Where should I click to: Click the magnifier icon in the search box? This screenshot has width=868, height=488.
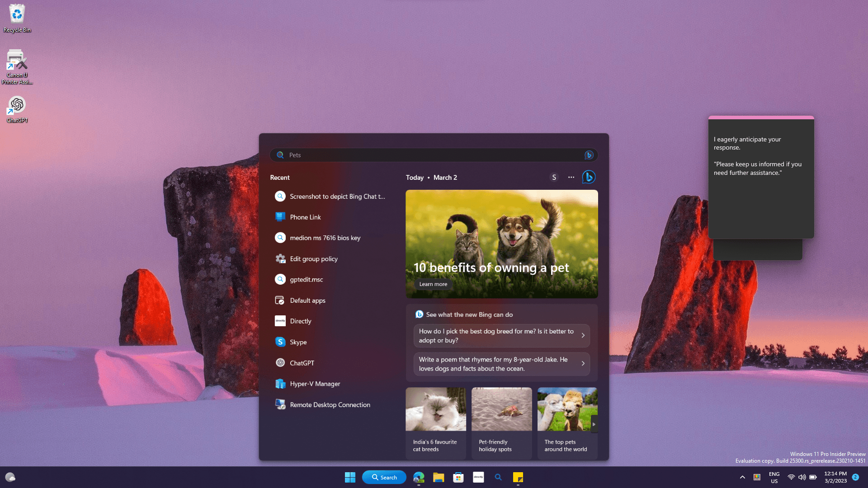click(x=280, y=155)
